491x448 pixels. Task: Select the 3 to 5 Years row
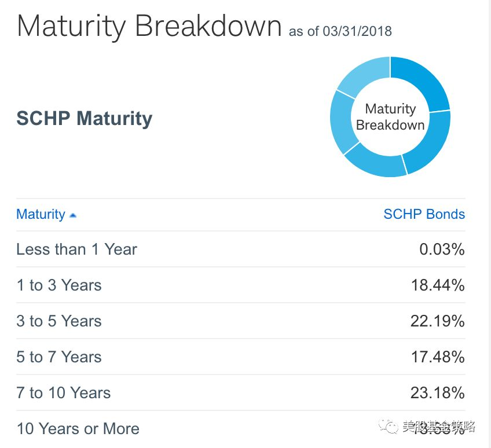58,321
